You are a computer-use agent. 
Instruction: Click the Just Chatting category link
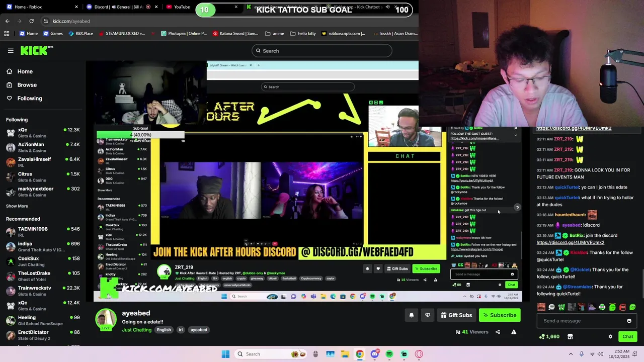136,330
